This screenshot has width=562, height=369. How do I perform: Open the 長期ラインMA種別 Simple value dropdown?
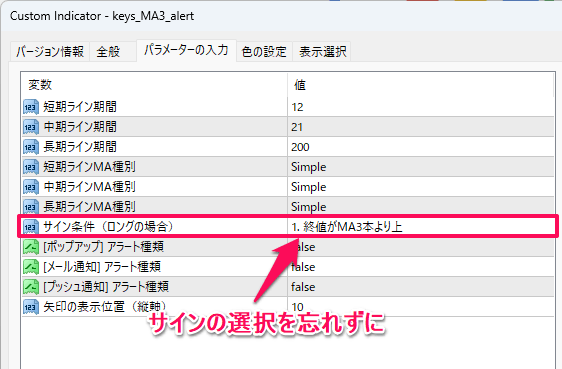(x=421, y=207)
